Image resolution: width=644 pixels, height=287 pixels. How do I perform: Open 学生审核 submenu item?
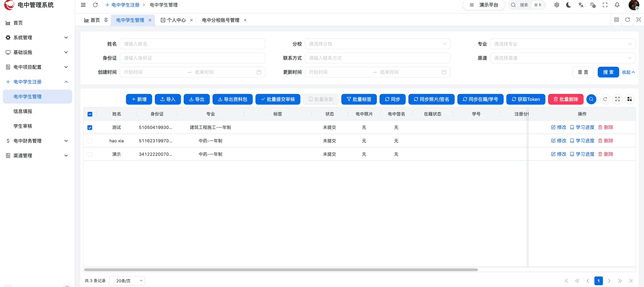click(x=38, y=126)
